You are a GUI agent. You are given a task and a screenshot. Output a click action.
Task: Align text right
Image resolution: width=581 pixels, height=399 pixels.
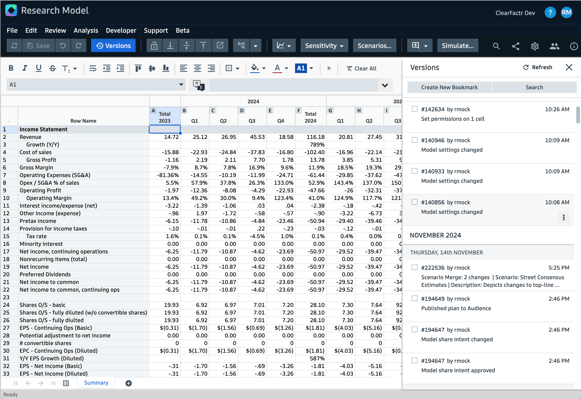[211, 68]
